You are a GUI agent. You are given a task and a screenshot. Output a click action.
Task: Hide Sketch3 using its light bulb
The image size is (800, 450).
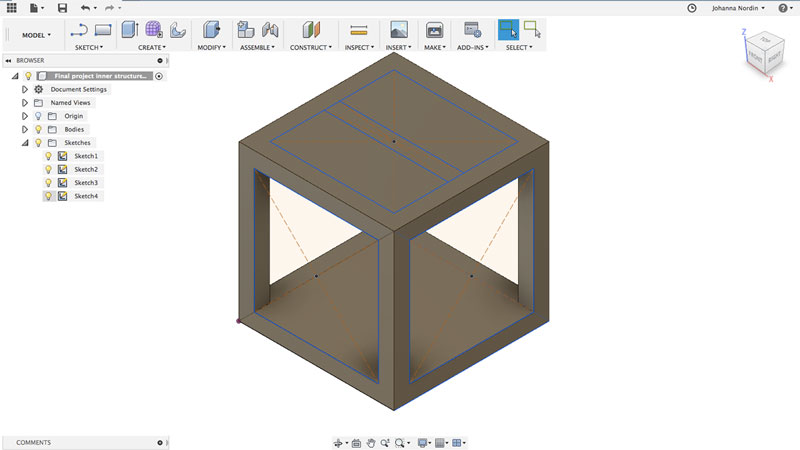click(x=48, y=183)
